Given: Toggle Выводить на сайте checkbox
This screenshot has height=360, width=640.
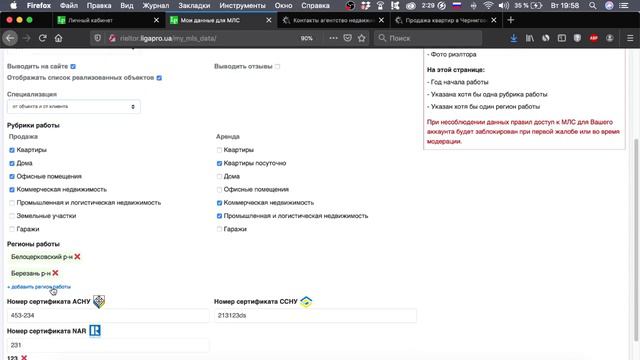Looking at the screenshot, I should [x=73, y=66].
